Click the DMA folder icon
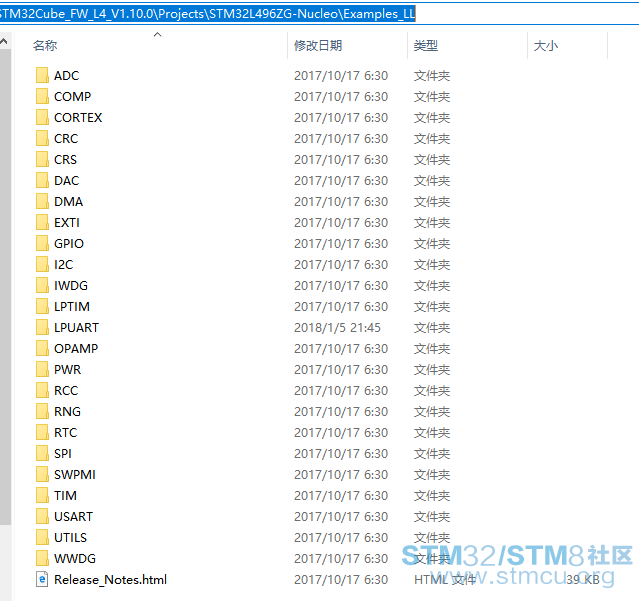 click(42, 201)
